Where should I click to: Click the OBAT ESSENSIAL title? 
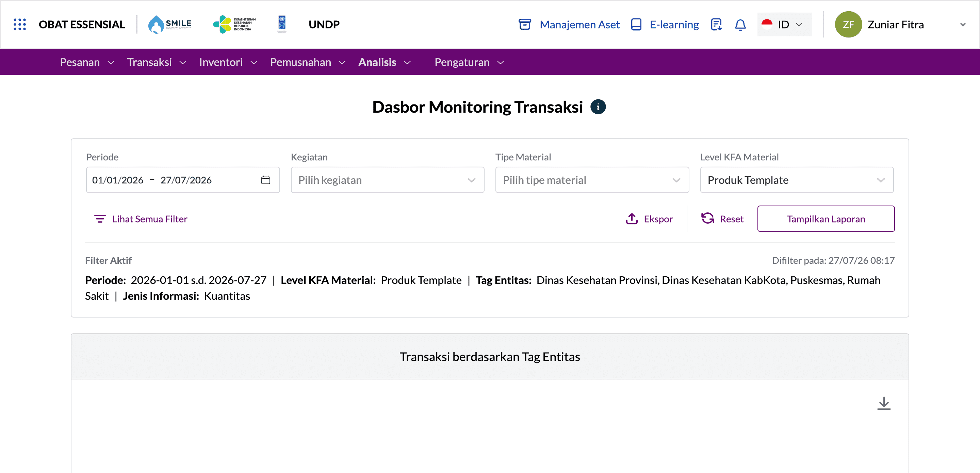pyautogui.click(x=82, y=25)
